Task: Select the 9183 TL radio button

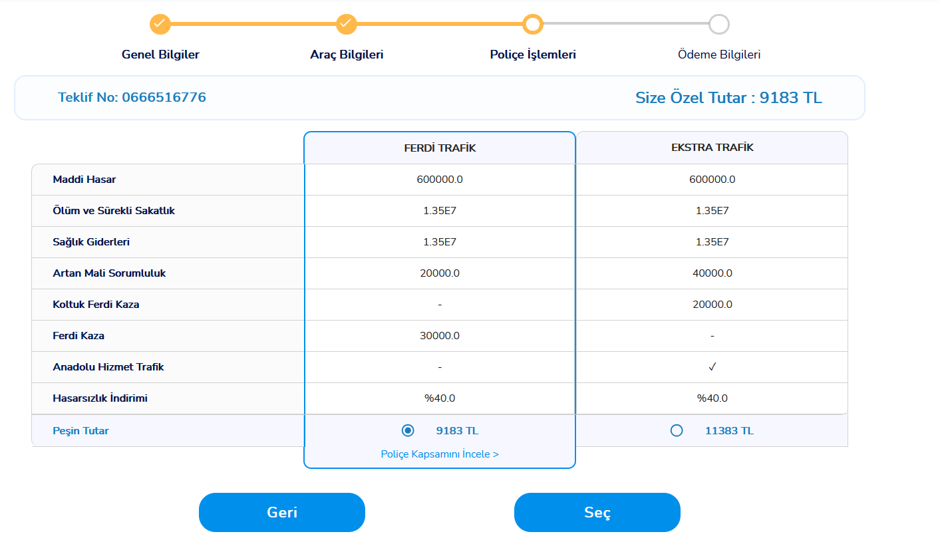Action: click(408, 430)
